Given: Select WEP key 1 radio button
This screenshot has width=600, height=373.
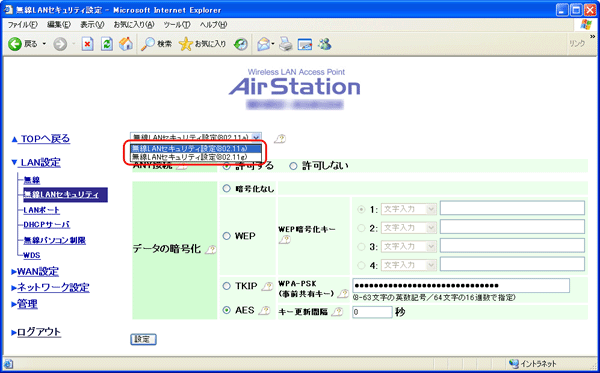Looking at the screenshot, I should (x=361, y=210).
